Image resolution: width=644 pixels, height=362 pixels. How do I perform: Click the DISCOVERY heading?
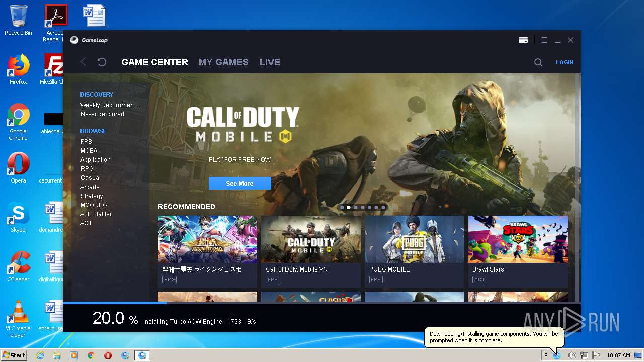(x=97, y=95)
